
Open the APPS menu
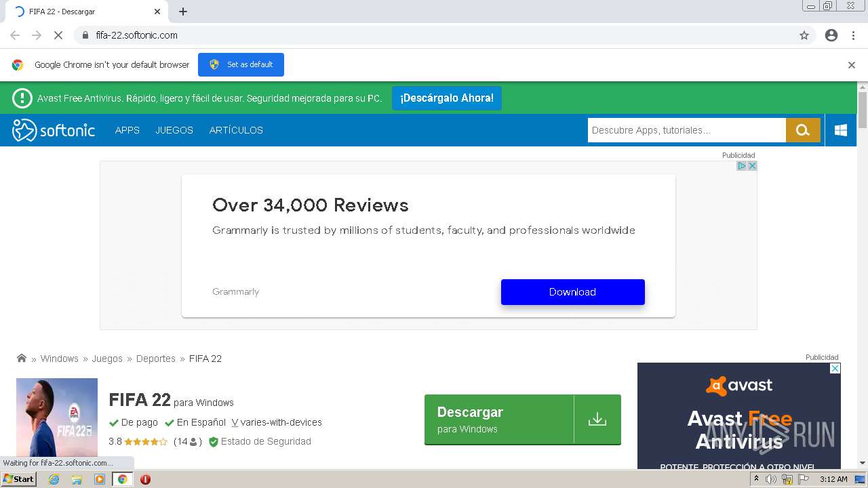[x=127, y=130]
